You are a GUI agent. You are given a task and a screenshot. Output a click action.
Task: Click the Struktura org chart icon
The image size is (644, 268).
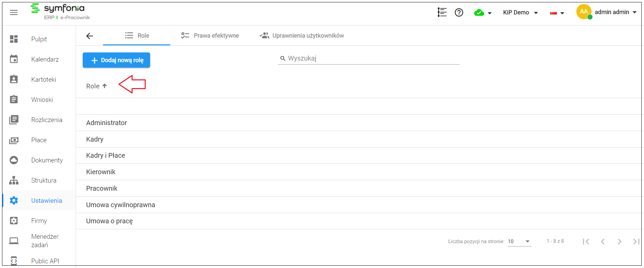14,180
